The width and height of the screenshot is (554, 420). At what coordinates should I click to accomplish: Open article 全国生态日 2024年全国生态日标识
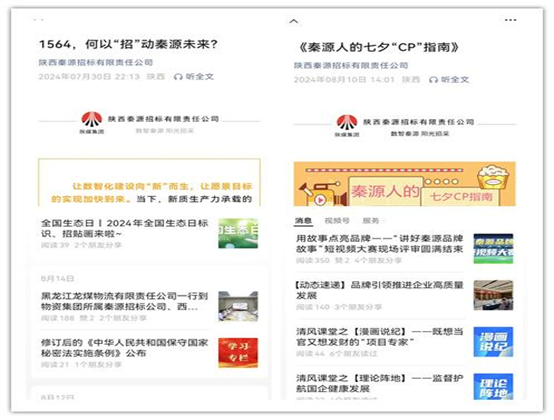124,228
